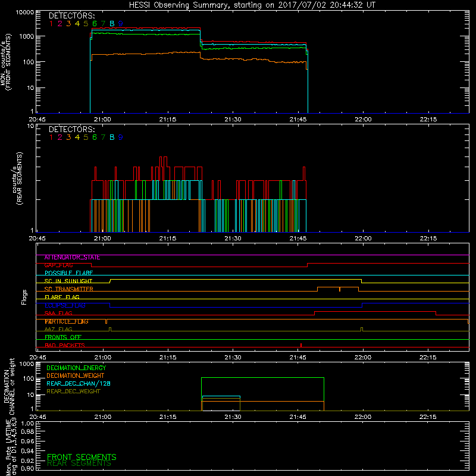Click the BAD_PACKETS flag label
This screenshot has height=476, width=476.
[x=65, y=346]
